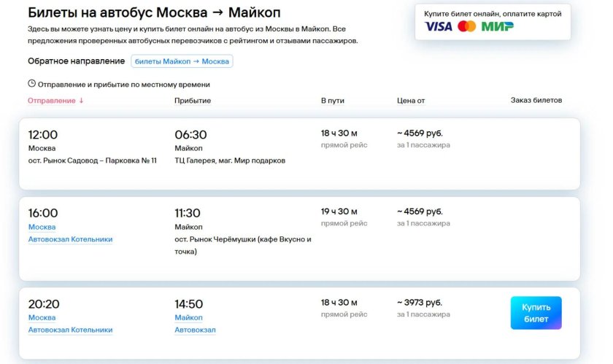The height and width of the screenshot is (364, 613).
Task: Open the Автовокзал arrival station link
Action: (x=195, y=330)
